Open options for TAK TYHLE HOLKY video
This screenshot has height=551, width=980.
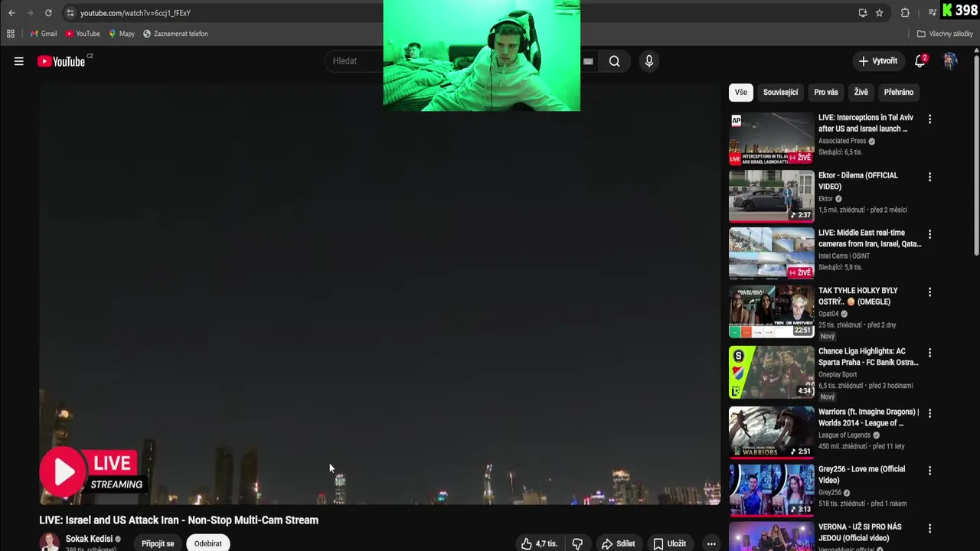tap(929, 292)
